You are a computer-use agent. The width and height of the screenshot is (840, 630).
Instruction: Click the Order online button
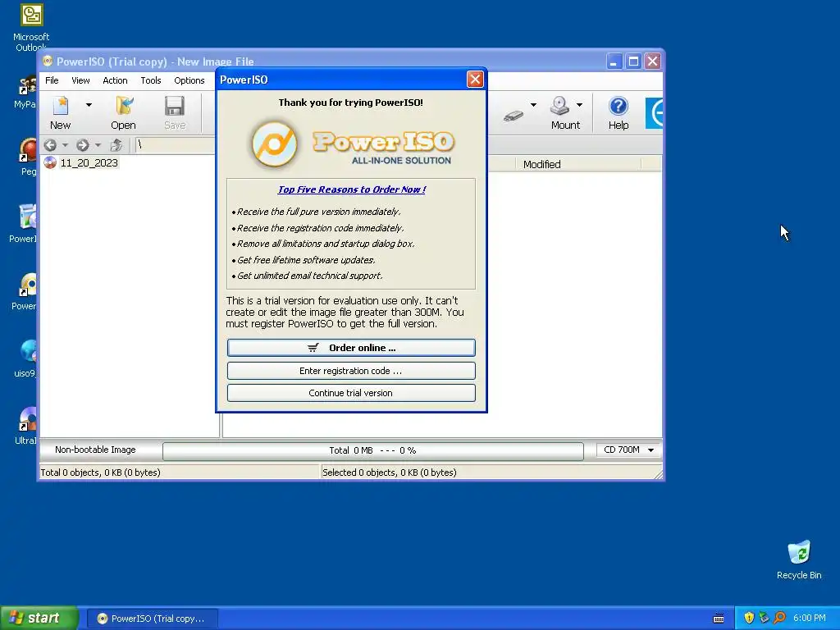point(351,348)
